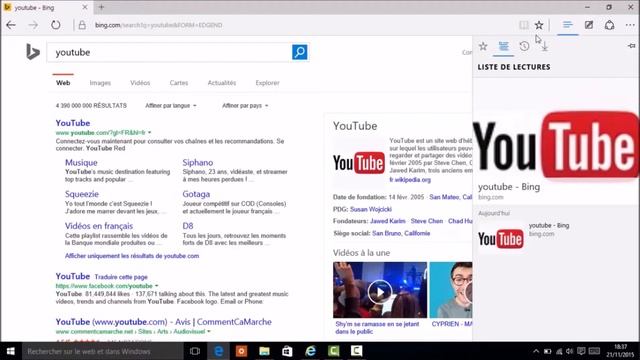Viewport: 640px width, 360px height.
Task: Click Traduire cette page link
Action: (121, 277)
